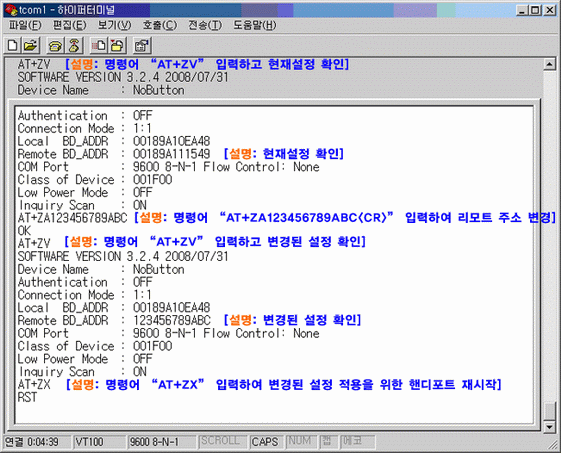Click the NUM status indicator
Image resolution: width=561 pixels, height=453 pixels.
[x=301, y=442]
